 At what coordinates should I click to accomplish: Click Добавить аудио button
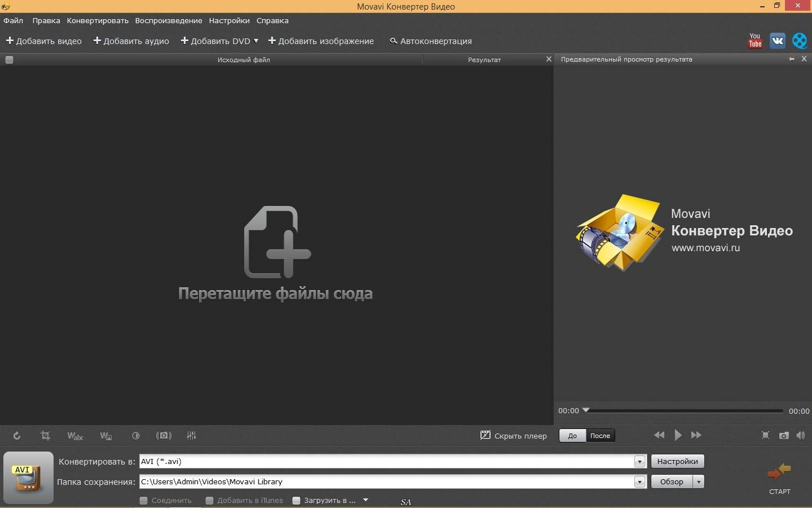pyautogui.click(x=131, y=41)
